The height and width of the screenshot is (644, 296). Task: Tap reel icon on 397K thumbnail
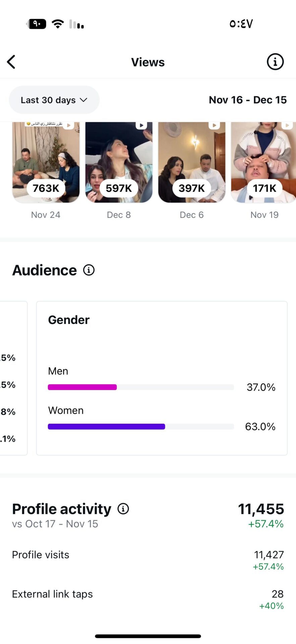(214, 125)
